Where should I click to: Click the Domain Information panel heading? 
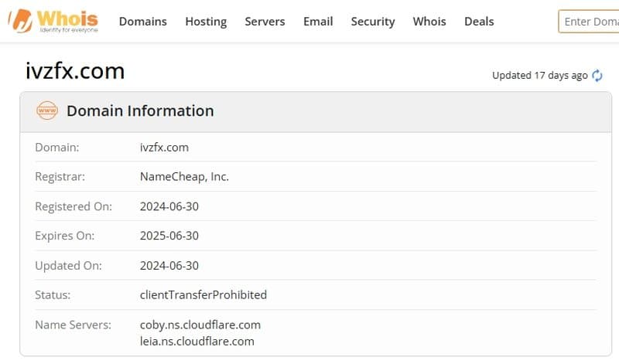pos(140,111)
